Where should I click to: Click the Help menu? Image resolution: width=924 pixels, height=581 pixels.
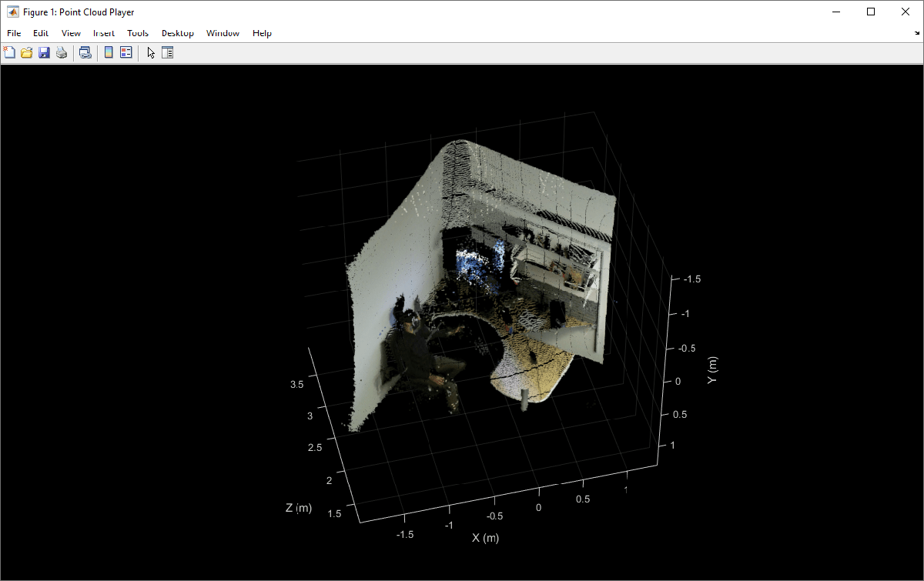click(262, 33)
